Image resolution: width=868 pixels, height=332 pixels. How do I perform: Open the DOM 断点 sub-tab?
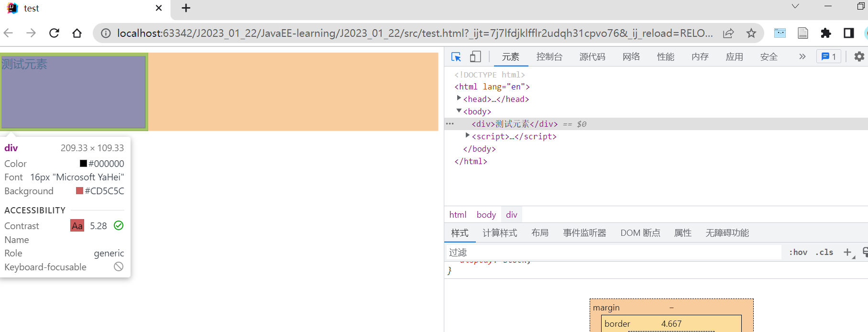640,233
